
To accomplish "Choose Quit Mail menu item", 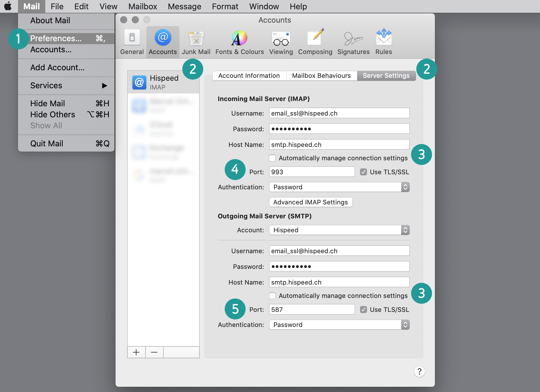I will (x=66, y=143).
